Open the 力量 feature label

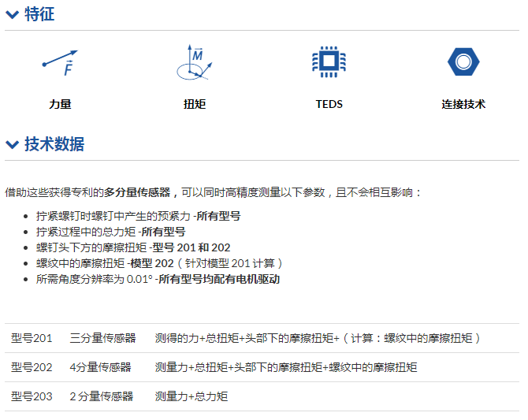[60, 104]
